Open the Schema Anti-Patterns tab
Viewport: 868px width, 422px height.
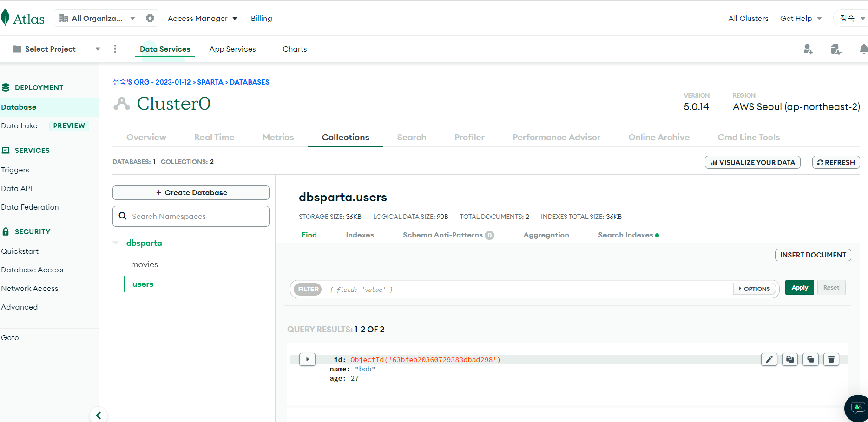click(448, 235)
